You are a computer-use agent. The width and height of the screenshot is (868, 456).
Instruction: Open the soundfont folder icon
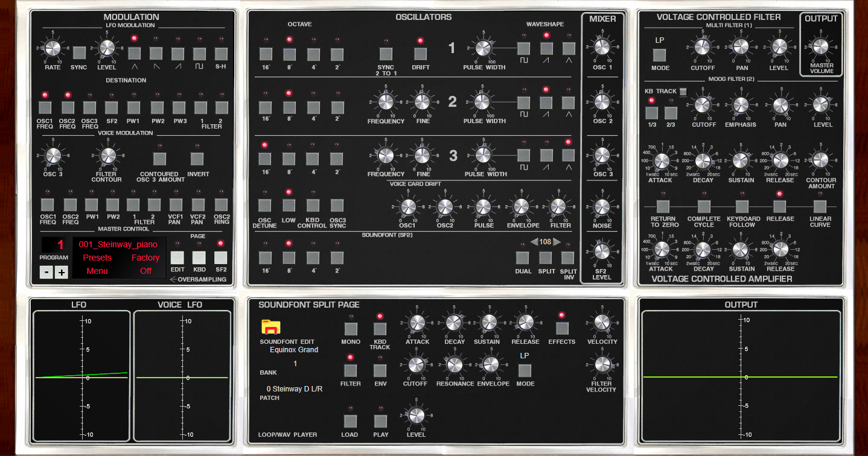click(x=270, y=327)
